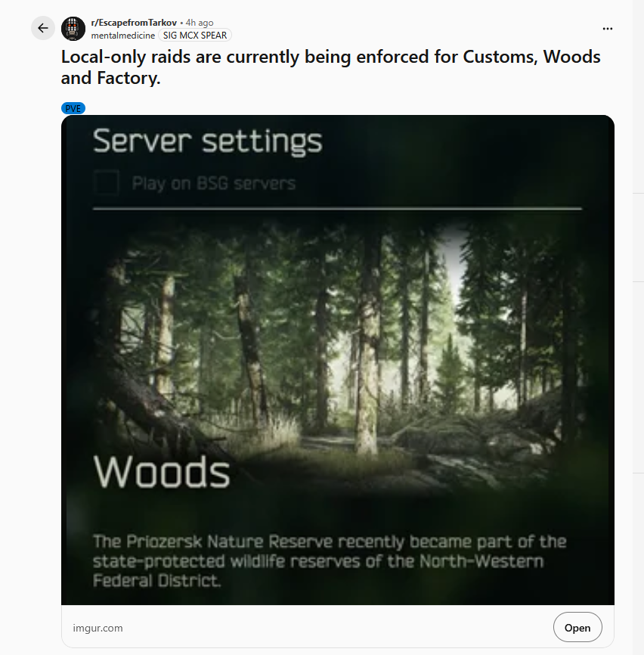Click the Play on BSG servers label

(214, 183)
